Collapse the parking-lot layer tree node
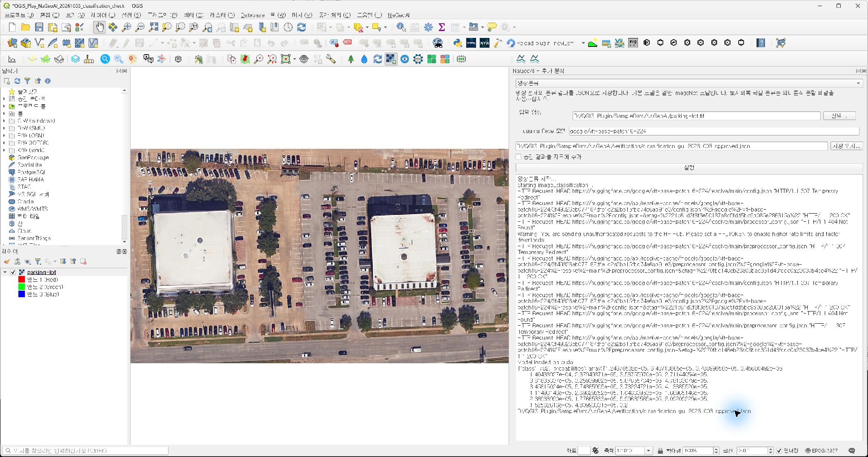868x457 pixels. (5, 272)
